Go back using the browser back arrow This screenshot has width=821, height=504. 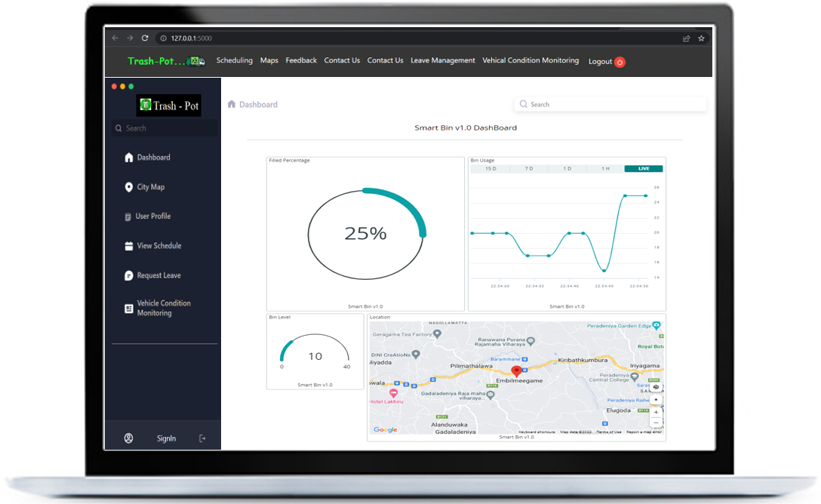point(115,38)
